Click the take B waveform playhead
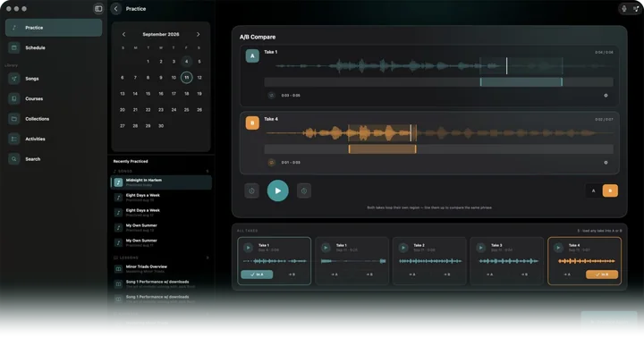 click(411, 133)
